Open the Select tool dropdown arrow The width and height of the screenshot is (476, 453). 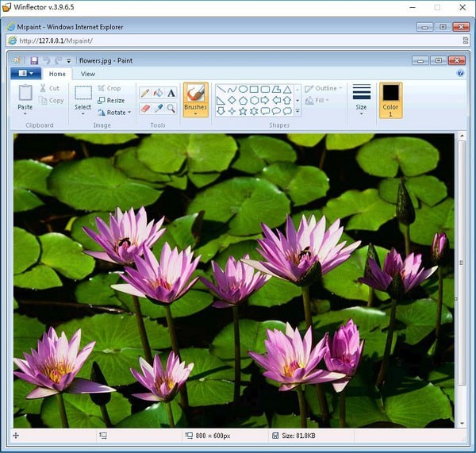tap(83, 114)
